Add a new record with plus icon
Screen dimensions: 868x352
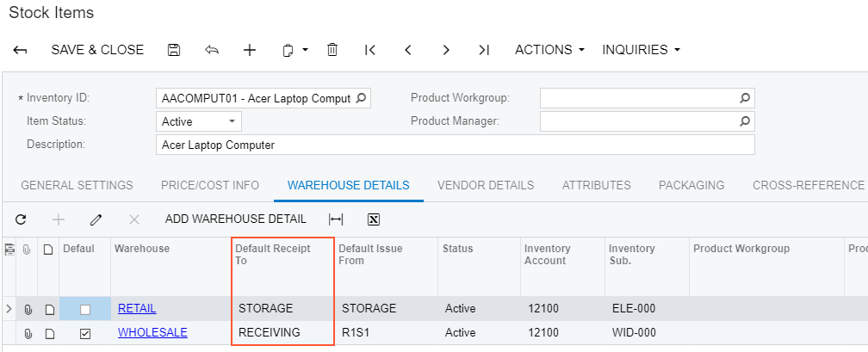250,50
